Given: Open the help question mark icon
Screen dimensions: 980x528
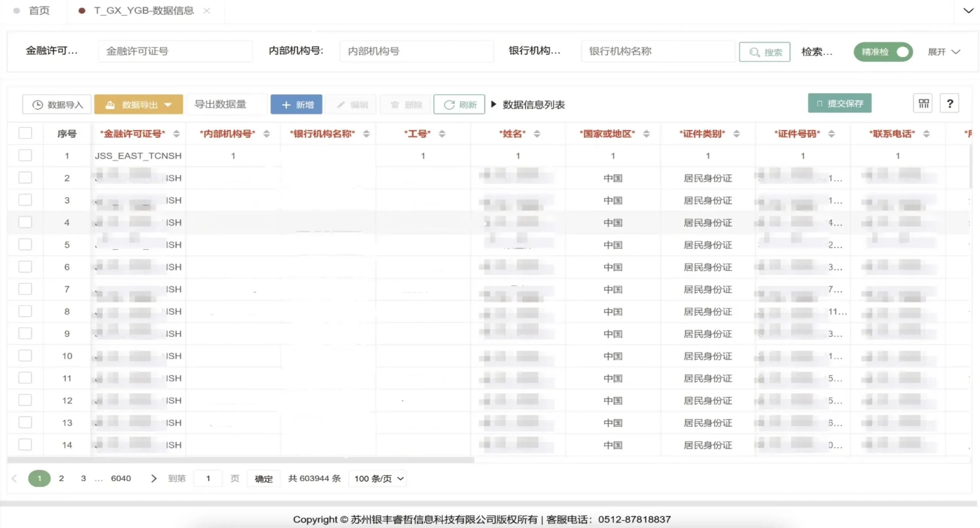Looking at the screenshot, I should pyautogui.click(x=949, y=103).
